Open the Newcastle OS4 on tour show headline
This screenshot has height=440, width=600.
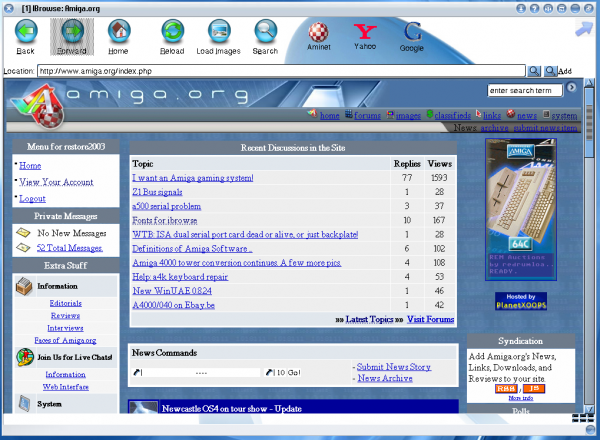pos(232,409)
